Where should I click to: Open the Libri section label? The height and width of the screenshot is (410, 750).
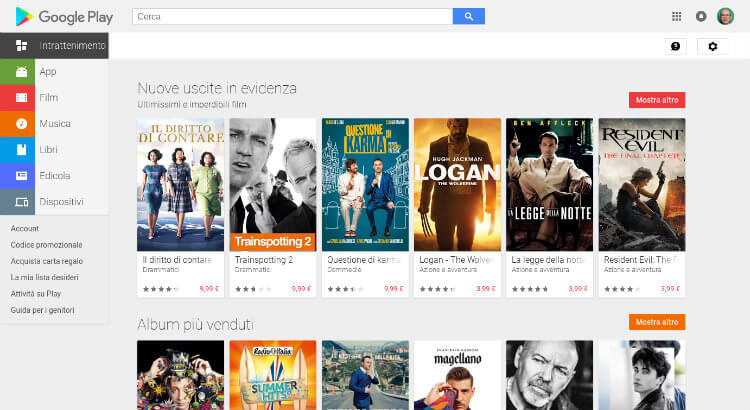[x=48, y=150]
